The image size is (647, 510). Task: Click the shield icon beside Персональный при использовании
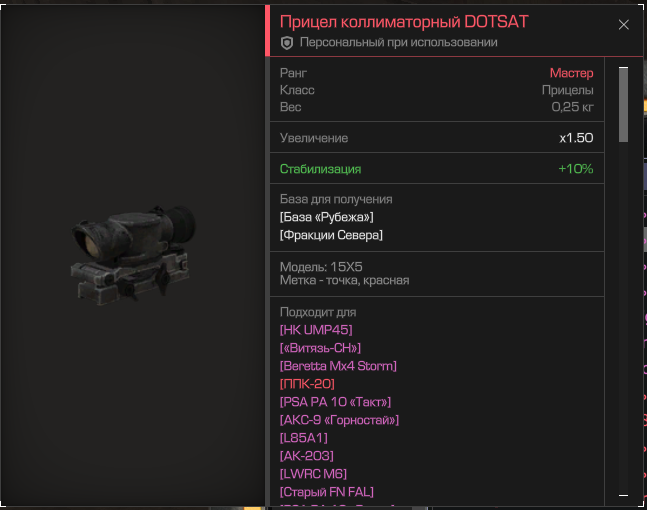287,43
